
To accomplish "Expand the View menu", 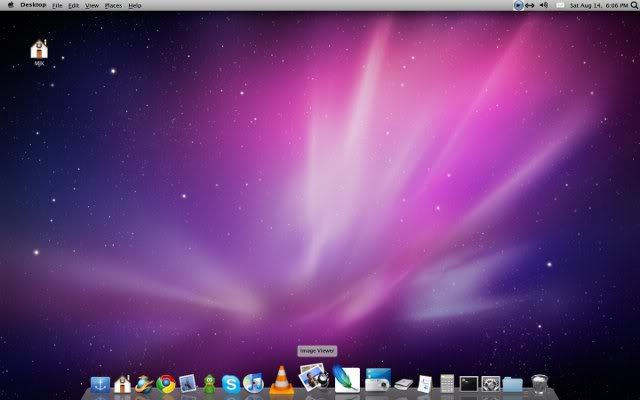I will [x=92, y=6].
